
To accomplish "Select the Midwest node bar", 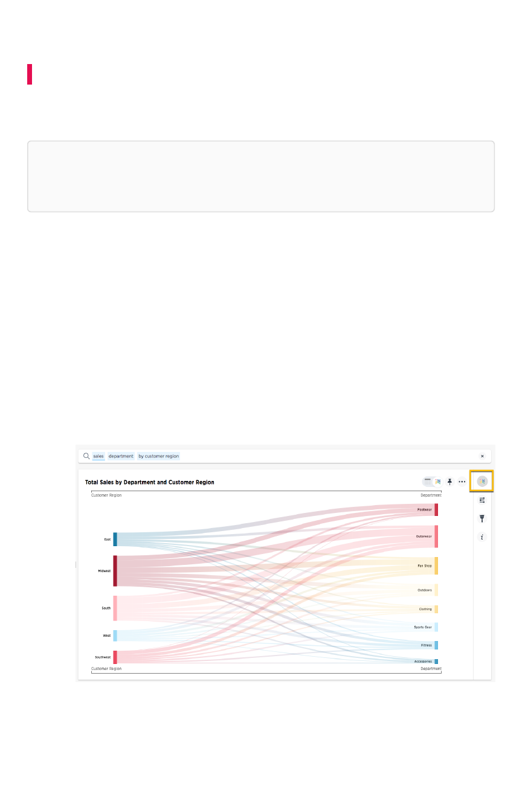I will [115, 571].
